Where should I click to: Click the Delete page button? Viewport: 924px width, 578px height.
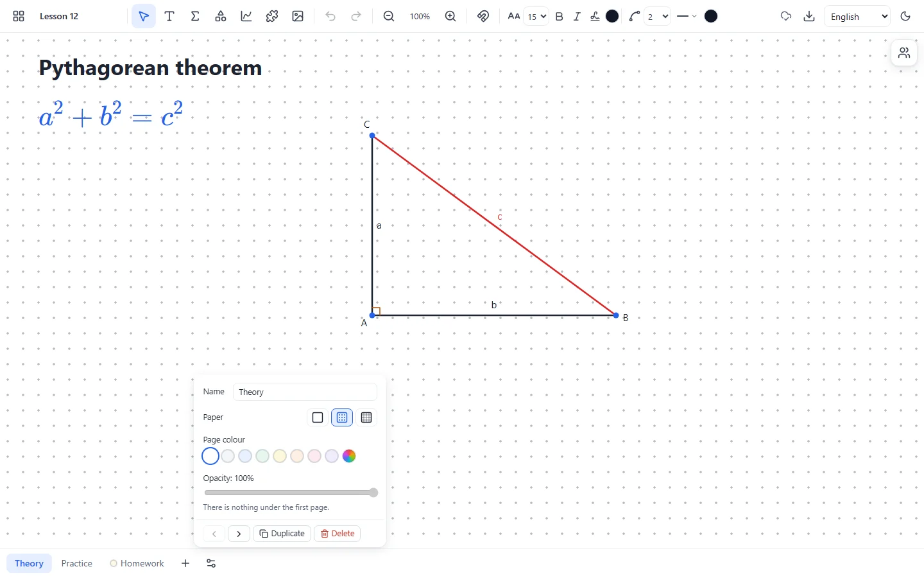pos(338,534)
